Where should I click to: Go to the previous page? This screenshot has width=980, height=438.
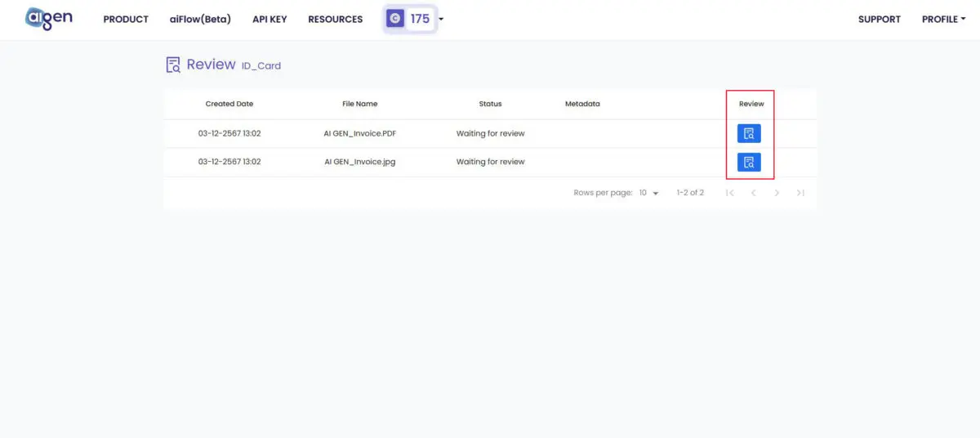(x=753, y=193)
